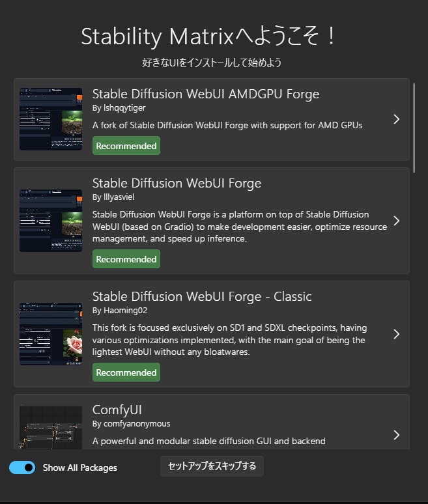
Task: Click the 'By Illyasviel' author text
Action: point(113,197)
